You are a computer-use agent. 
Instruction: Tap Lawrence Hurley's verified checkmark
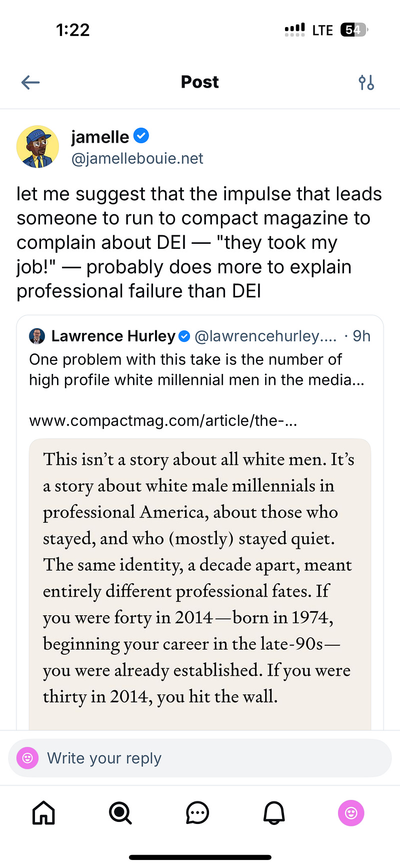[x=184, y=336]
